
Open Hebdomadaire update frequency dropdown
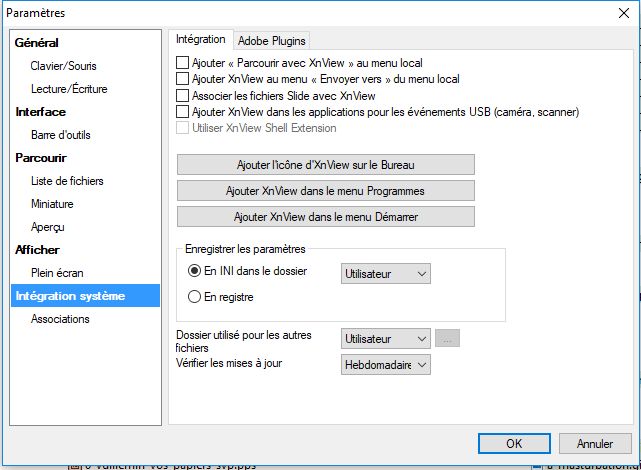[385, 365]
